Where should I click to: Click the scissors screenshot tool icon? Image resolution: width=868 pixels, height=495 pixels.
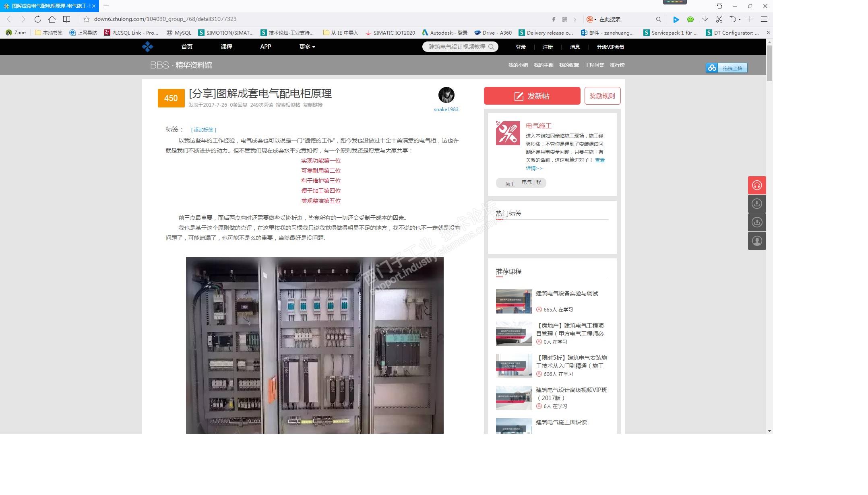719,19
